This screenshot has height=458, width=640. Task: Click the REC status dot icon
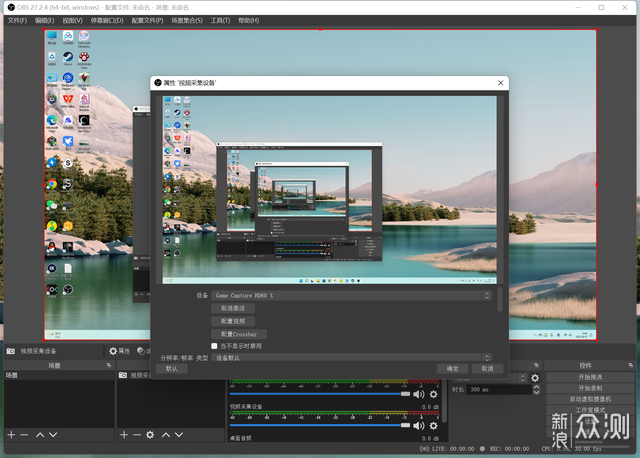pyautogui.click(x=482, y=449)
